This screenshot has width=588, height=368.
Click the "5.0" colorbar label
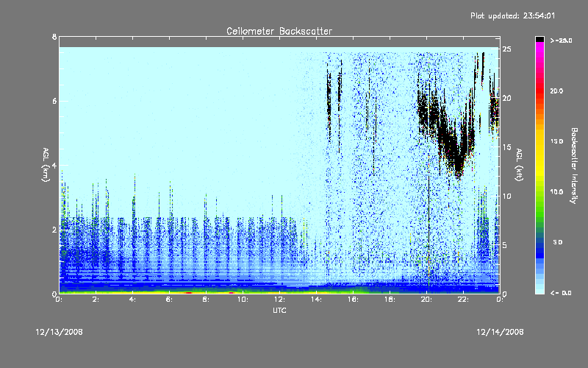coord(558,242)
